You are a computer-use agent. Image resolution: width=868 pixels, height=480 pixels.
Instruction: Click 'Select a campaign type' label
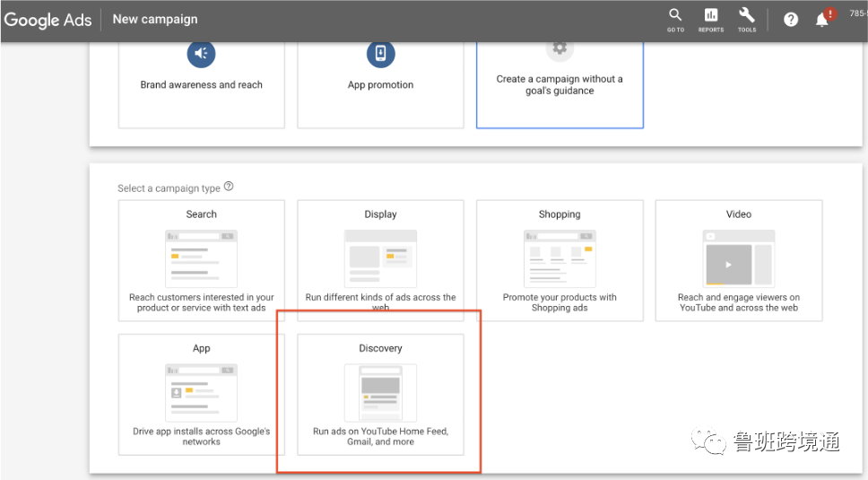click(169, 188)
